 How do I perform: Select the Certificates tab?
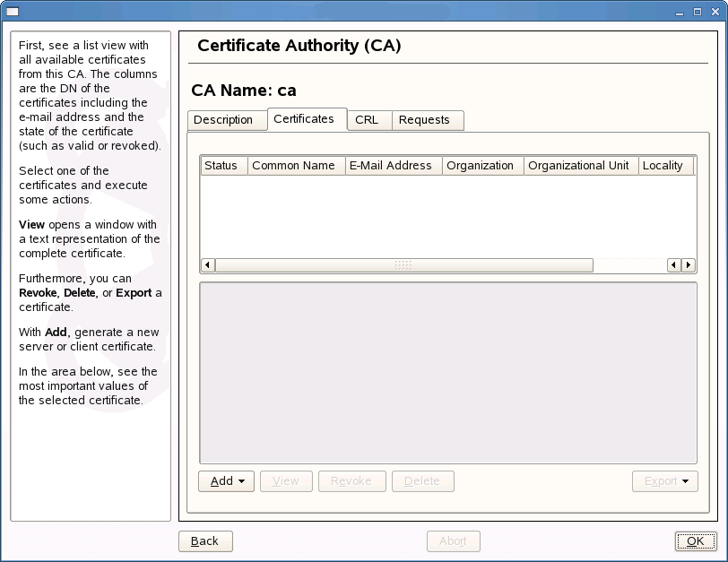(x=304, y=119)
